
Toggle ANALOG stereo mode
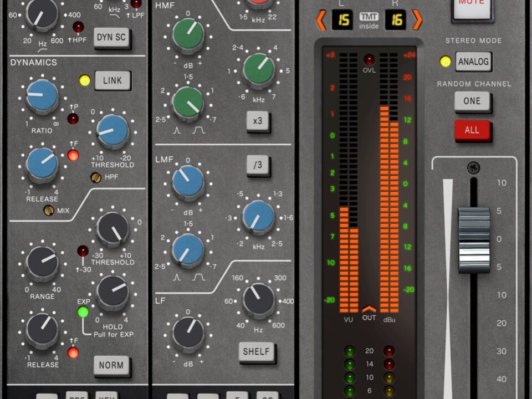tap(474, 62)
